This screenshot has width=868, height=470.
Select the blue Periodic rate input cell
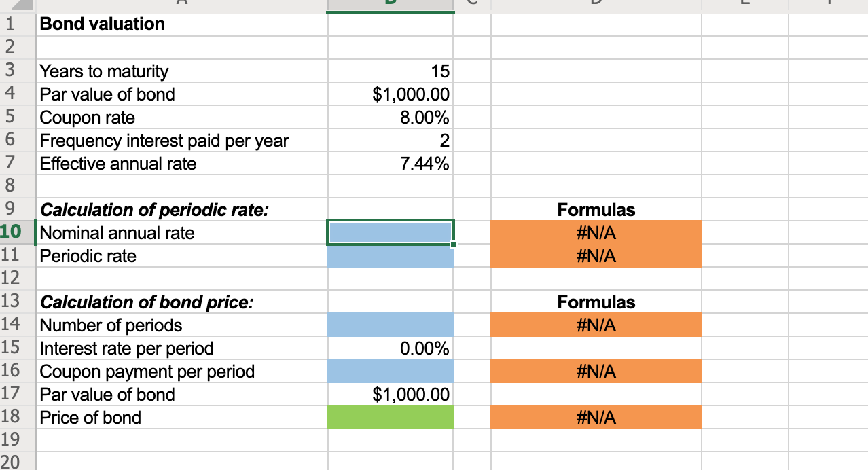tap(389, 256)
